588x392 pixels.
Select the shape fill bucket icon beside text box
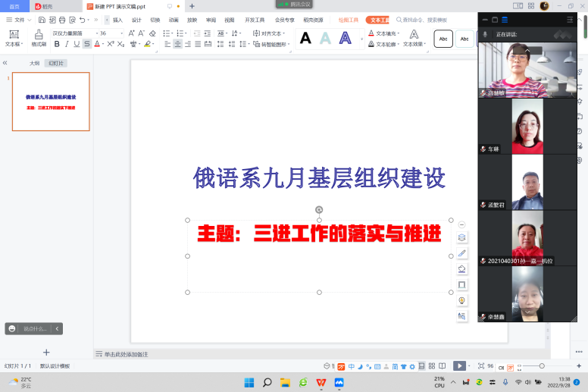click(x=462, y=268)
